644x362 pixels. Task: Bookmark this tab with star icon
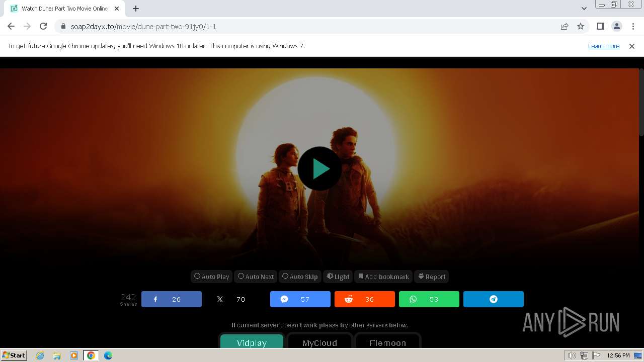581,26
